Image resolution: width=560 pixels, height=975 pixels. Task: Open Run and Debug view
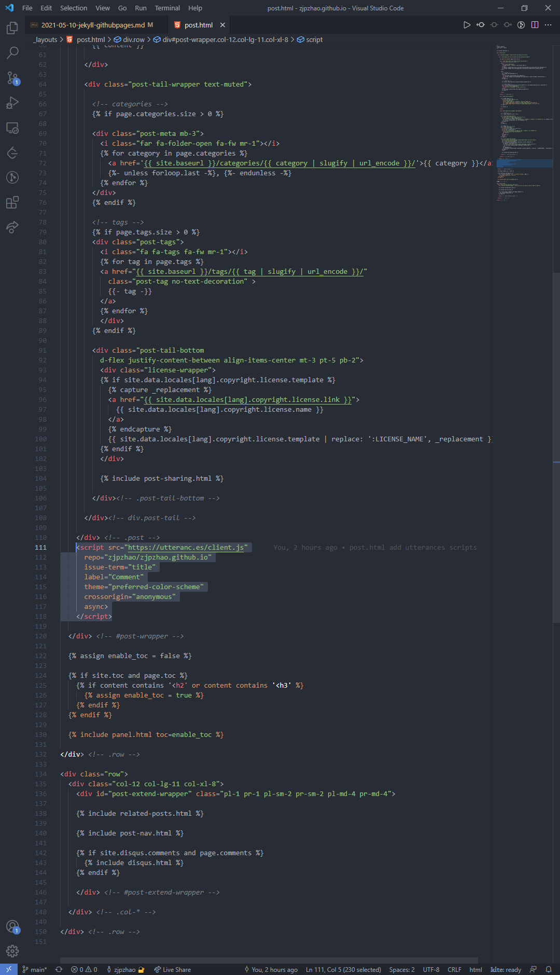[x=12, y=103]
